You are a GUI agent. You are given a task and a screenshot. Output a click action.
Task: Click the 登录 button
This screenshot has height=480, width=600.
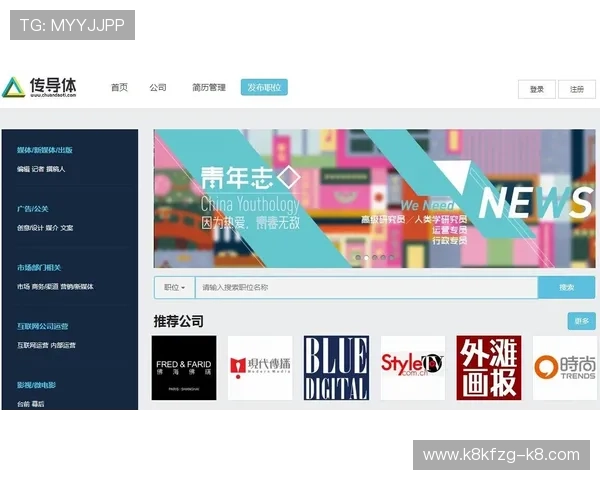(x=537, y=89)
